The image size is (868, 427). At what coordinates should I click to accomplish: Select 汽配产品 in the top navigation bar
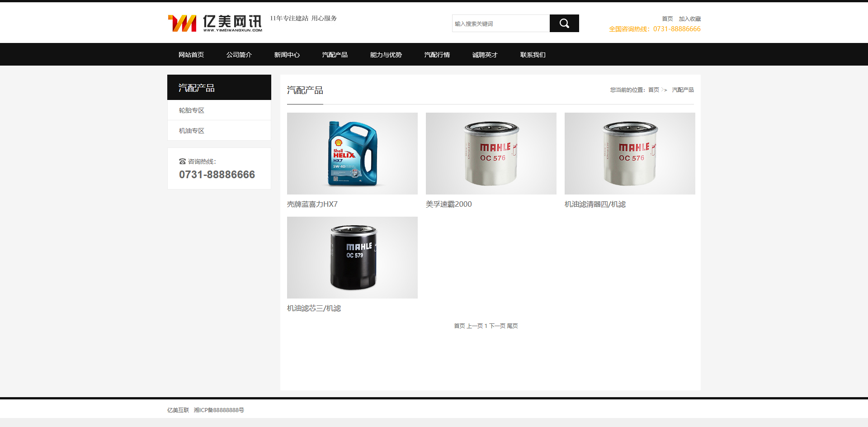click(x=335, y=55)
